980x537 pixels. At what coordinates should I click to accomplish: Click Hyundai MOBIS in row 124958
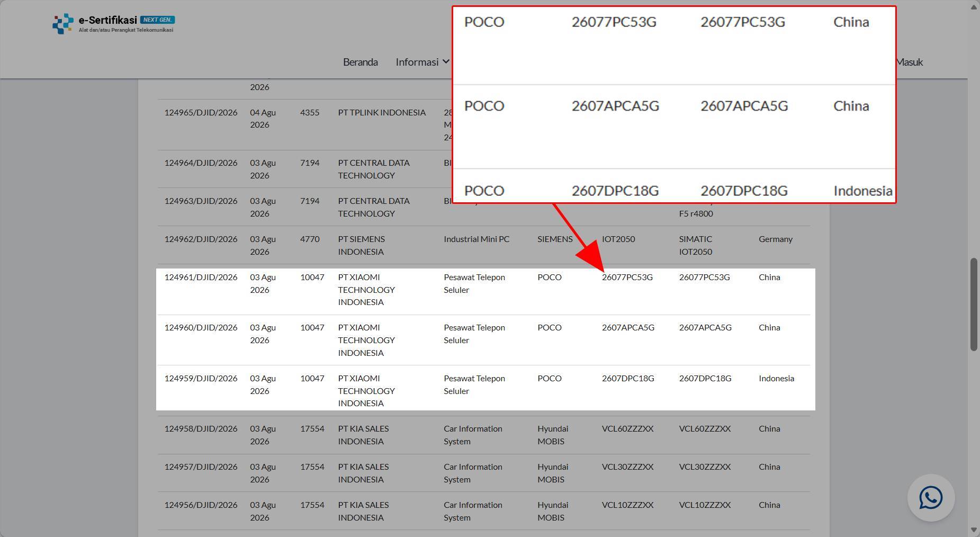tap(553, 435)
